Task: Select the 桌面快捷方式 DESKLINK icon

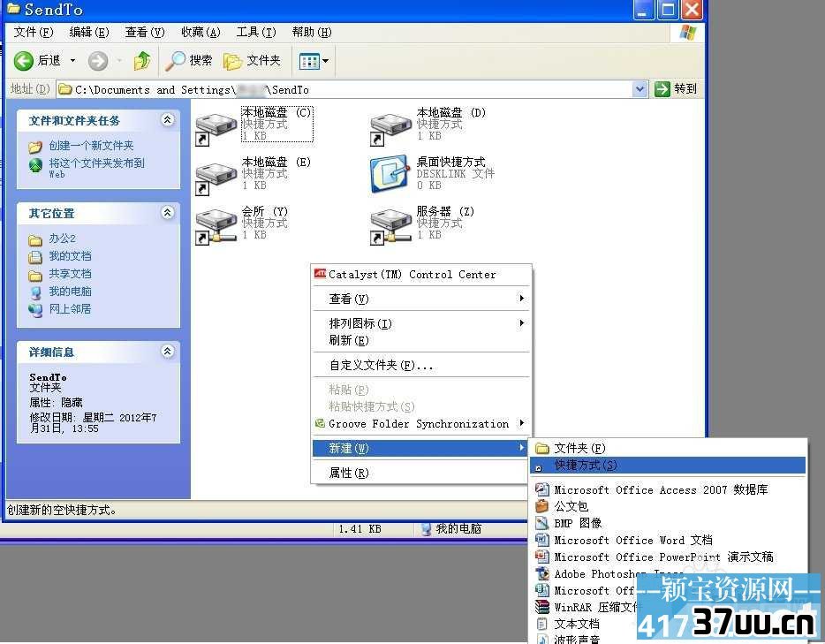Action: (390, 174)
